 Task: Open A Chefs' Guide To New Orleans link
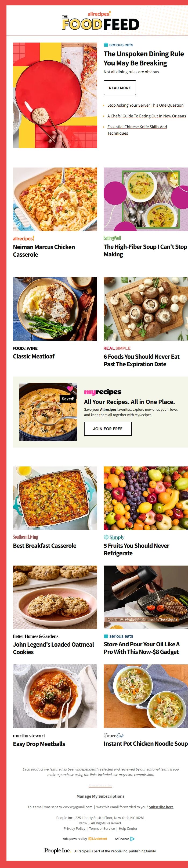pos(147,116)
